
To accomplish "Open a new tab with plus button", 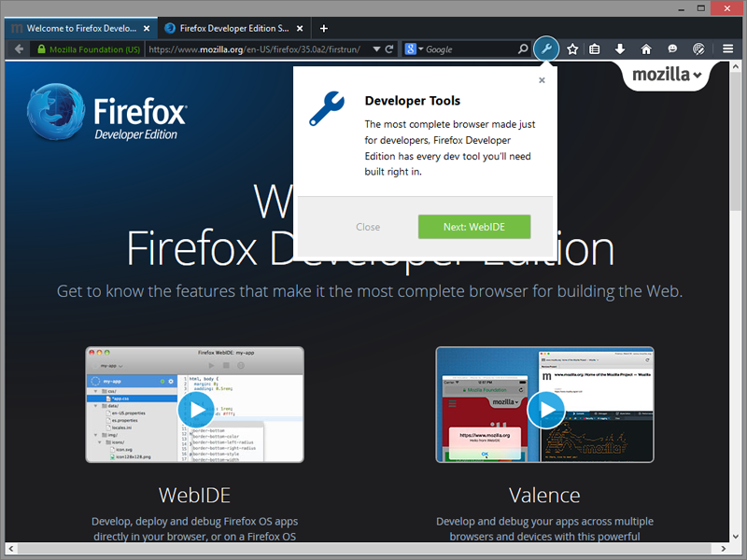I will coord(323,29).
